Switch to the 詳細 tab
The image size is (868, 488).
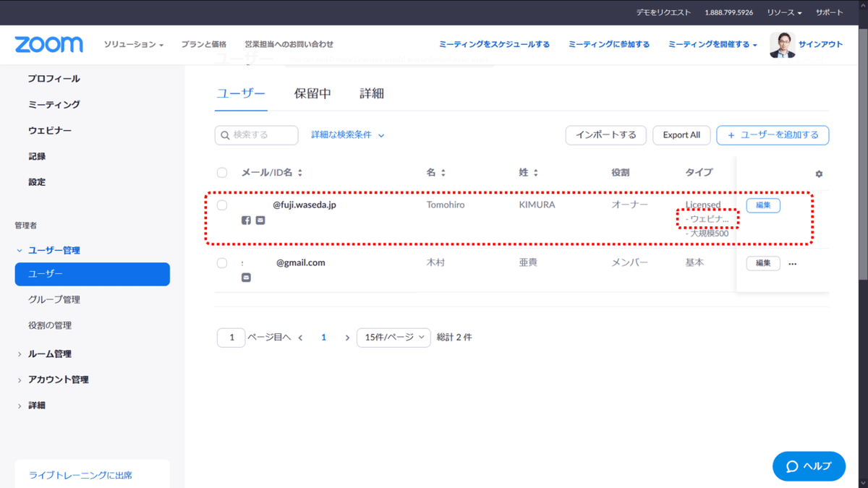(373, 93)
